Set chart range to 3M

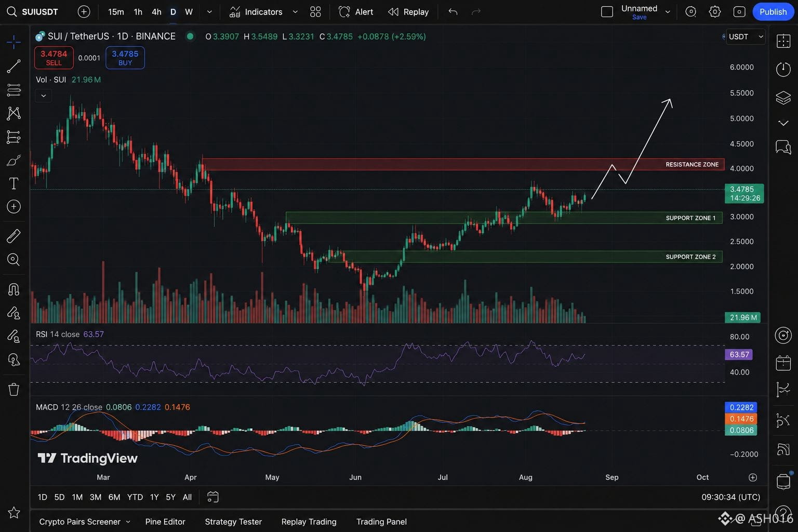(x=96, y=497)
